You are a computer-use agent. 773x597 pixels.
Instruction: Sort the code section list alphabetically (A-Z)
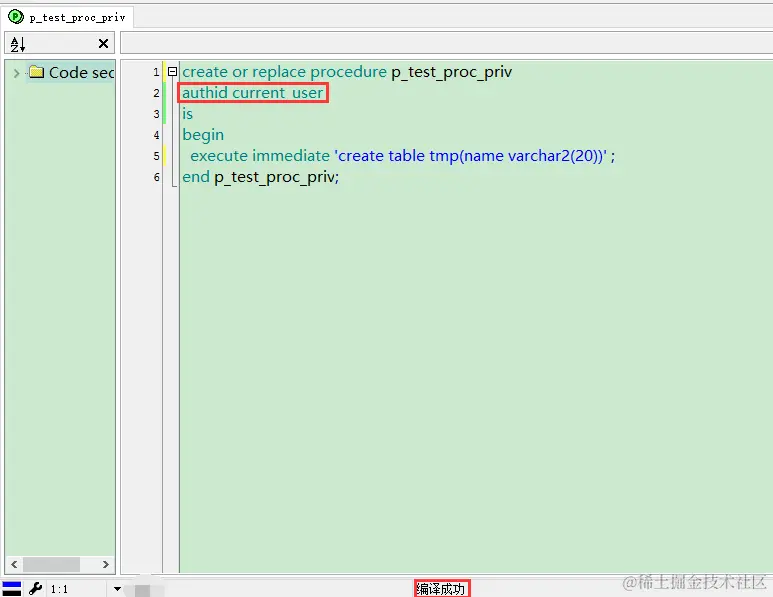click(18, 44)
